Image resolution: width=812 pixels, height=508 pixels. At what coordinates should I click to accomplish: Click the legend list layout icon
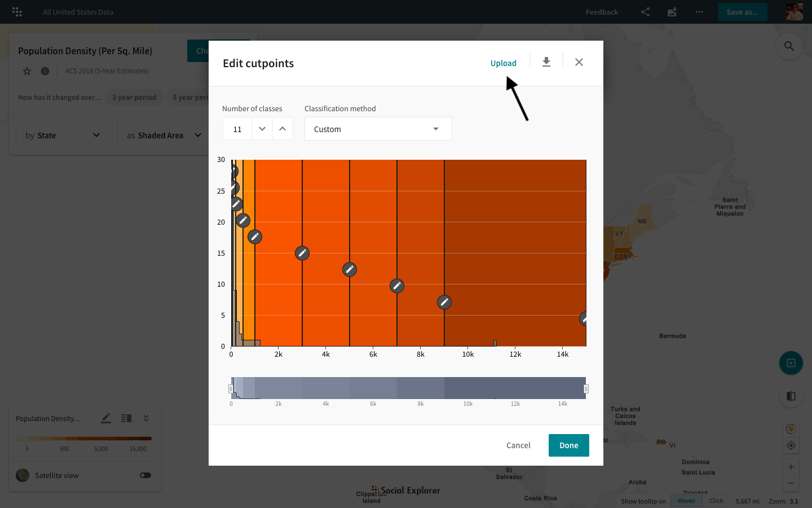click(126, 418)
